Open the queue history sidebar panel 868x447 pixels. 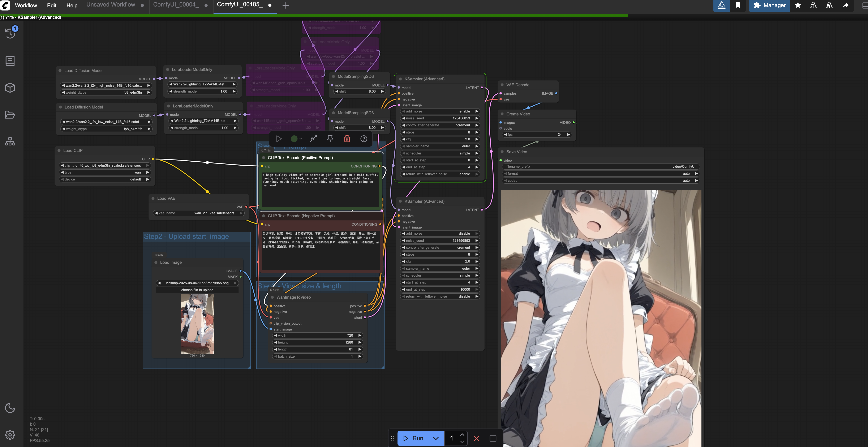(x=10, y=33)
